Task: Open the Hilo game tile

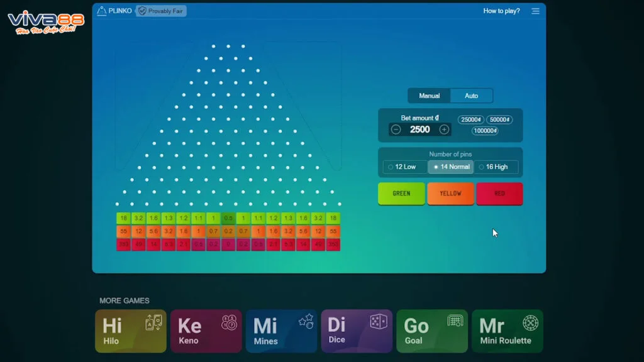Action: point(131,331)
